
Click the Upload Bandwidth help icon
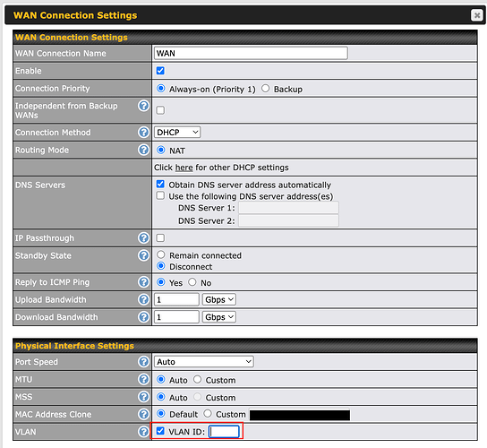coord(143,299)
